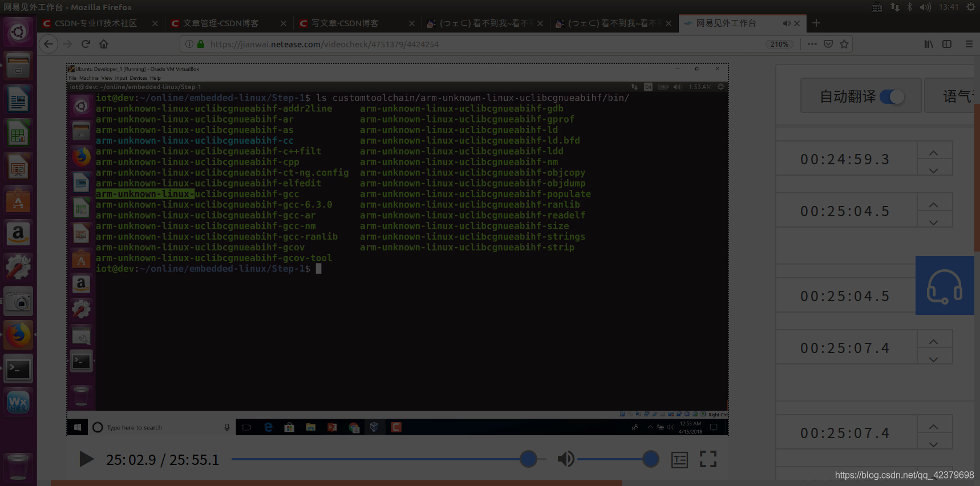Switch to the CSDN-专业IT技术社区 tab
The image size is (980, 486).
tap(96, 23)
